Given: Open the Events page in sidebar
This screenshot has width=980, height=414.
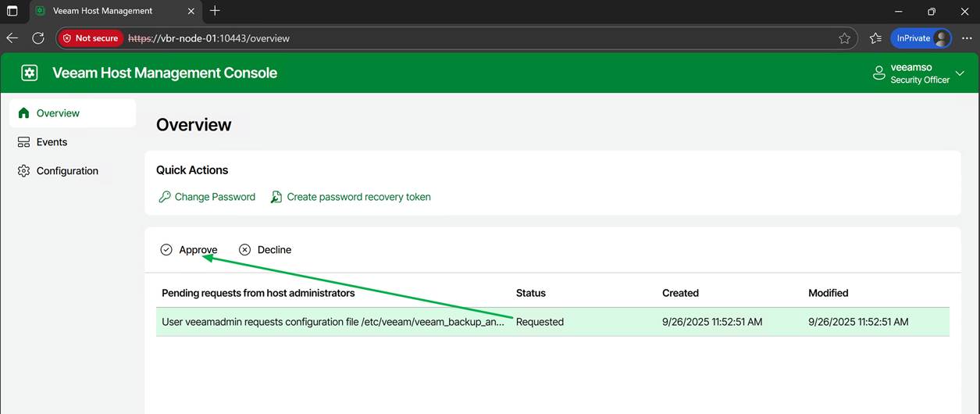Looking at the screenshot, I should 52,142.
